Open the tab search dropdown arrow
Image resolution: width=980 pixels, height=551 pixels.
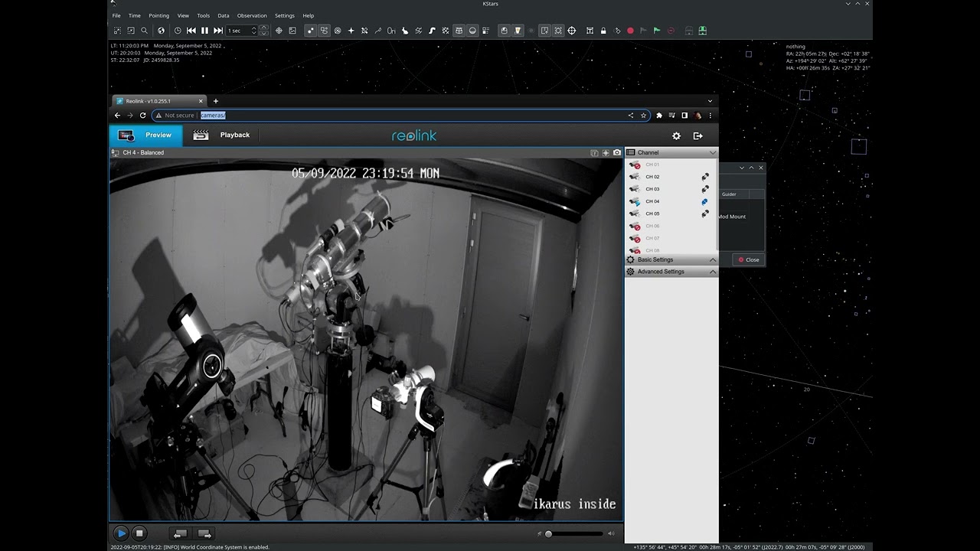[710, 101]
